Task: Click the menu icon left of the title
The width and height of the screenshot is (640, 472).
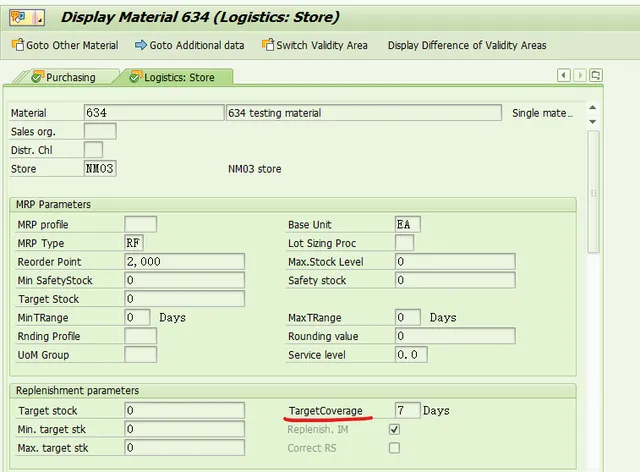Action: [x=27, y=18]
